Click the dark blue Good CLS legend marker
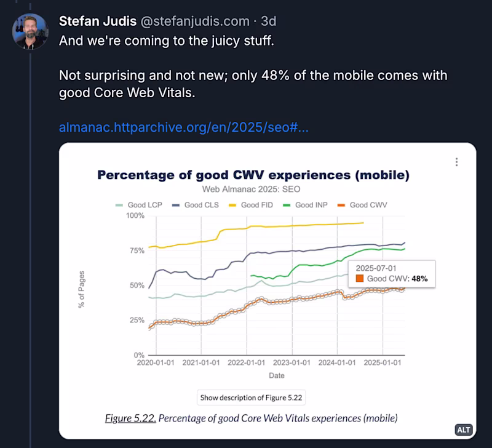This screenshot has height=448, width=492. 177,205
